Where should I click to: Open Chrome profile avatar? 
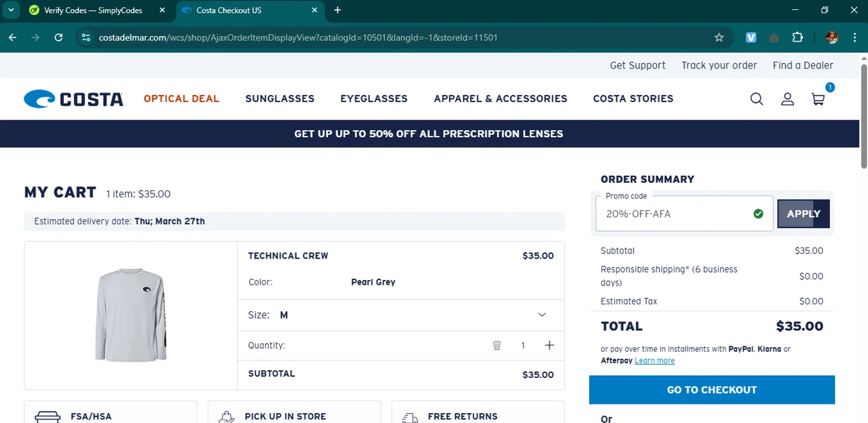[x=832, y=38]
